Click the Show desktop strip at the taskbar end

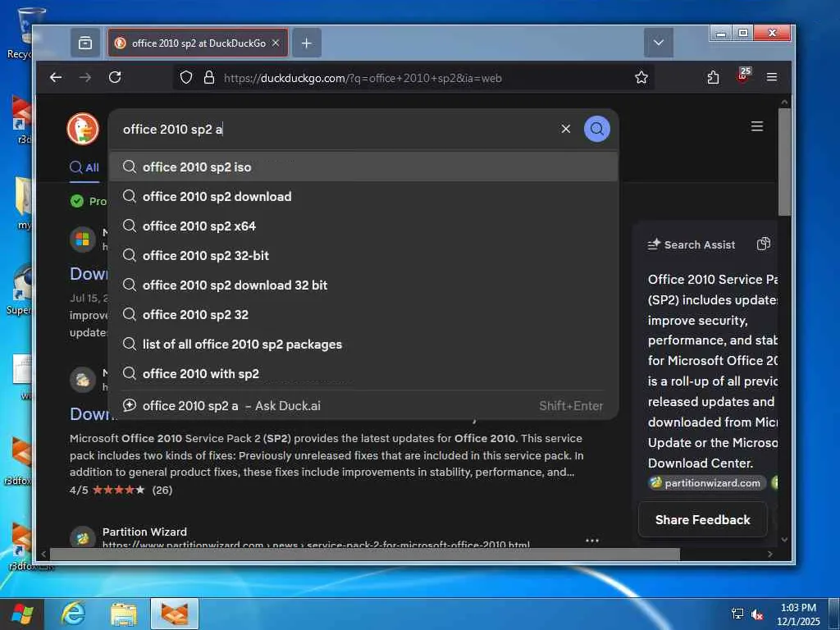[x=834, y=614]
